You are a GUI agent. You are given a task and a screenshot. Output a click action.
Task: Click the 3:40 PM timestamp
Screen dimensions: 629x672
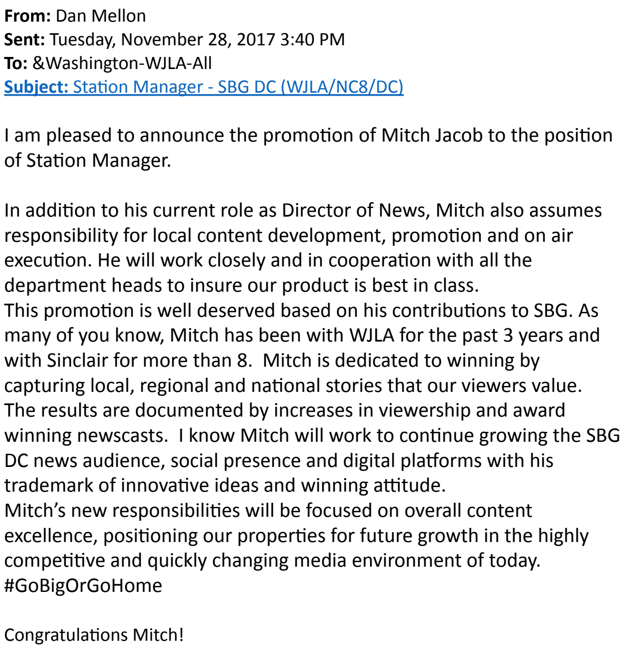(x=312, y=40)
